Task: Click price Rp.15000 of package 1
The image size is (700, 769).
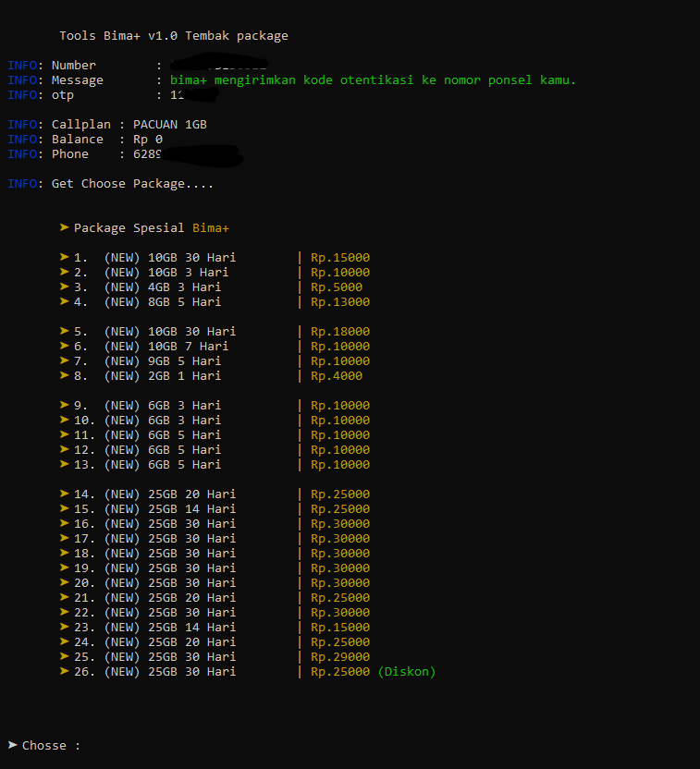Action: tap(340, 258)
